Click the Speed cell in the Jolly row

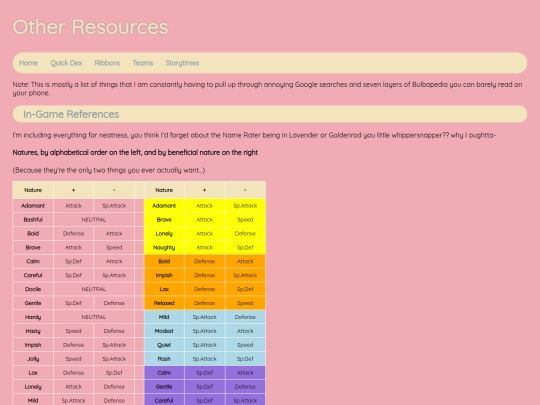(x=73, y=359)
